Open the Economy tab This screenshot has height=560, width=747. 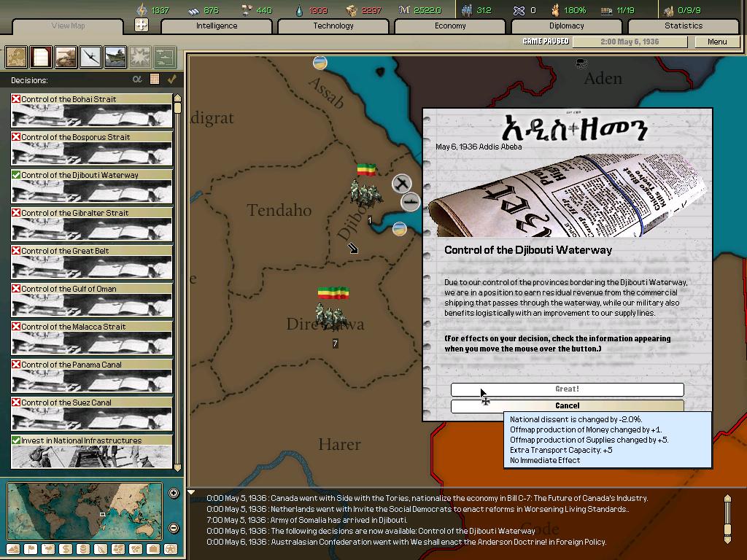[449, 26]
